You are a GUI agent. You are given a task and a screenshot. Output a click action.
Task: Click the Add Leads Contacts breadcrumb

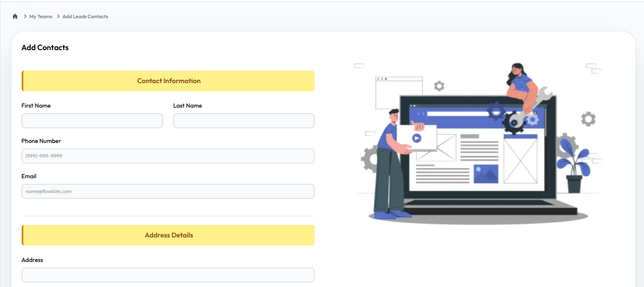pyautogui.click(x=85, y=17)
